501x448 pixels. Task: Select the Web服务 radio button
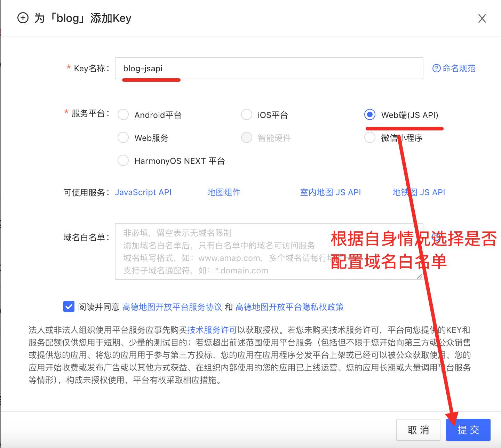(123, 138)
